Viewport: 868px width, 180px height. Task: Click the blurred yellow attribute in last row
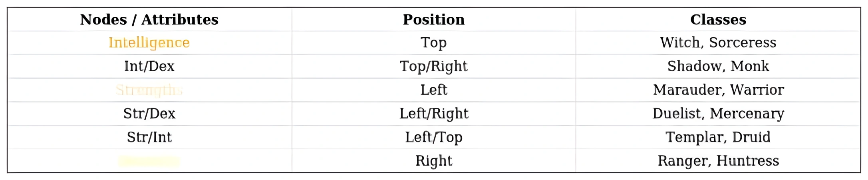tap(149, 161)
